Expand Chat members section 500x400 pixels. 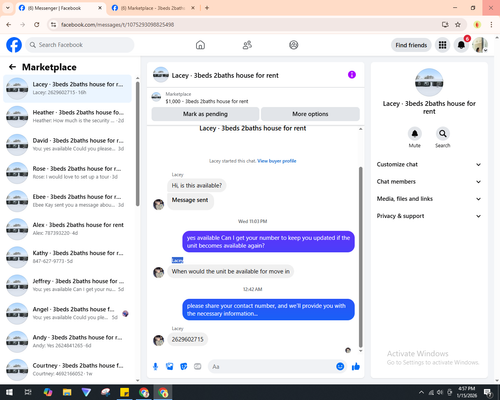tap(429, 182)
